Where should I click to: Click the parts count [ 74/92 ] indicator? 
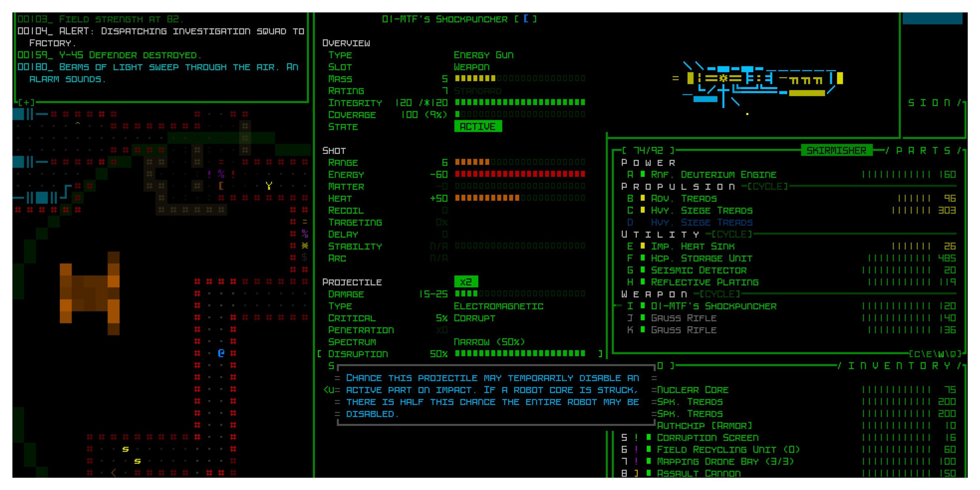tap(648, 151)
